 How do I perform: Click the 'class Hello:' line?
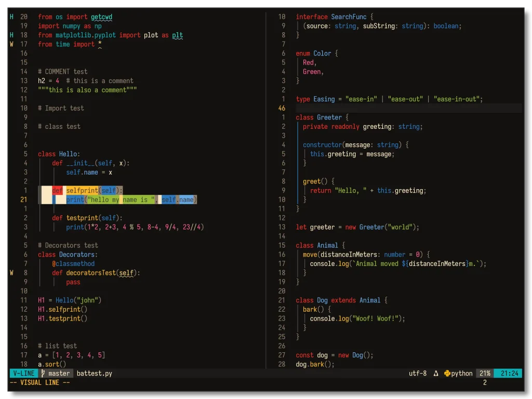(59, 154)
